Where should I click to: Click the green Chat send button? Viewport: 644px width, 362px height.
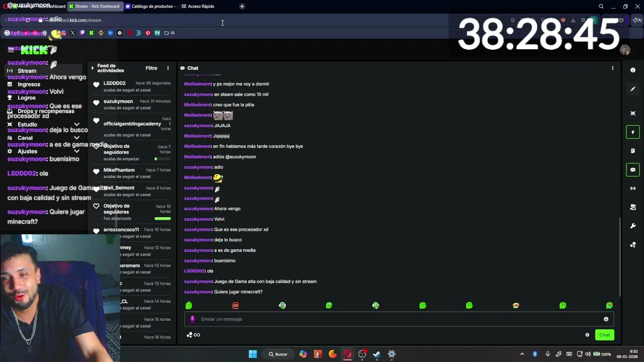tap(604, 335)
